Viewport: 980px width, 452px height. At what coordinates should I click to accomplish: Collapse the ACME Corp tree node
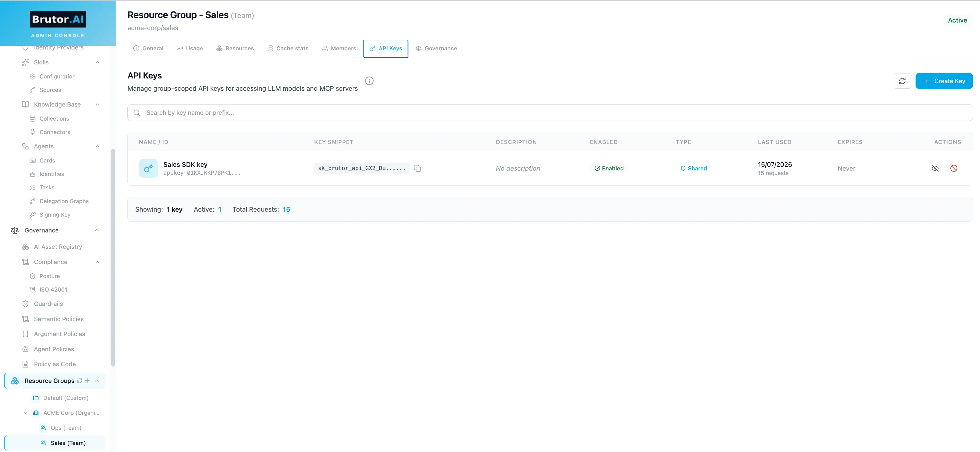25,413
